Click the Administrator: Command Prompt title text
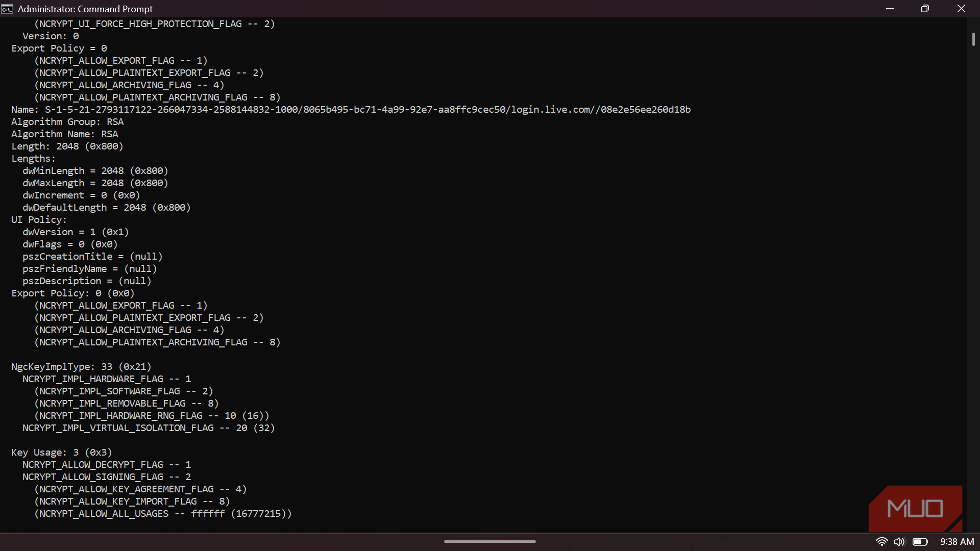This screenshot has width=980, height=551. (x=85, y=9)
